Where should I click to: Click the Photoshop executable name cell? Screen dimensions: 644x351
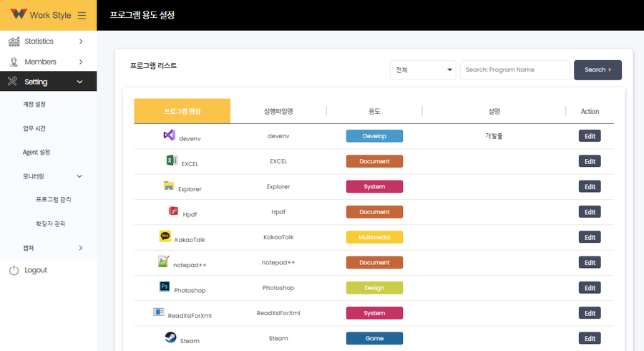tap(278, 288)
